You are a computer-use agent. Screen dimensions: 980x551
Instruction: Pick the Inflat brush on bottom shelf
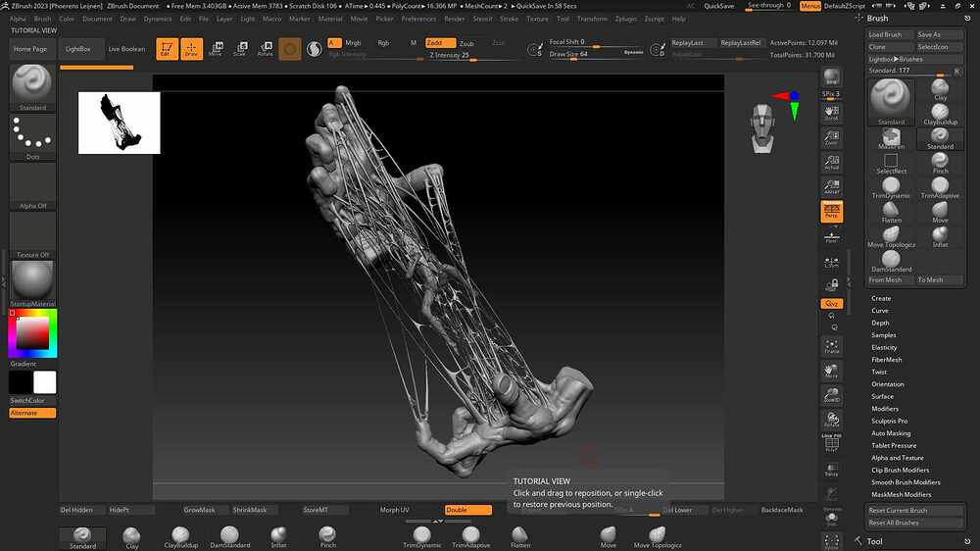coord(278,536)
